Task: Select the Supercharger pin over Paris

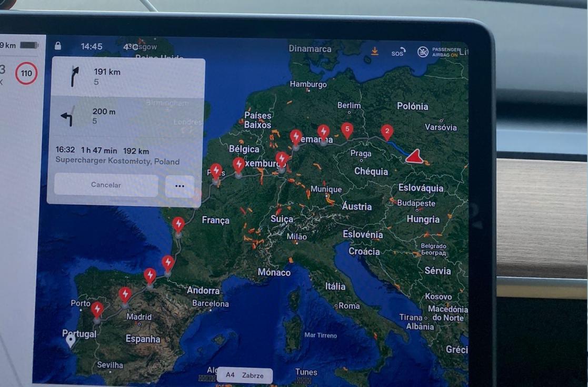Action: coord(216,171)
